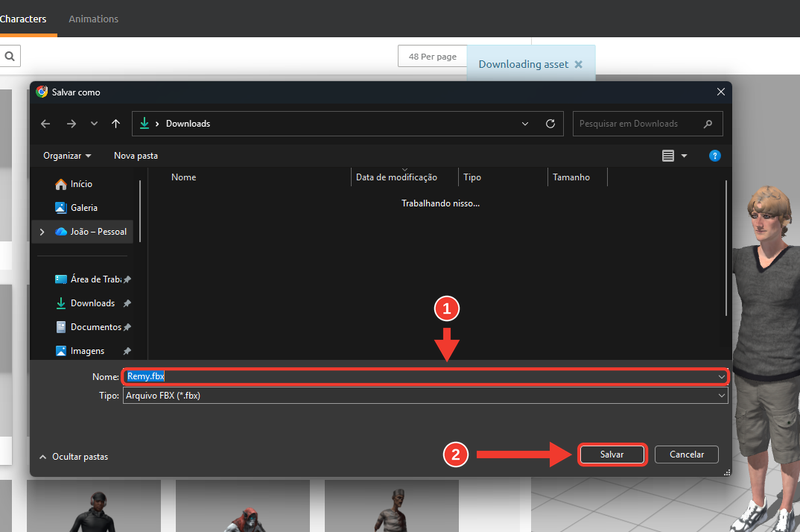The width and height of the screenshot is (800, 532).
Task: Open the 48 Per page dropdown
Action: tap(433, 57)
